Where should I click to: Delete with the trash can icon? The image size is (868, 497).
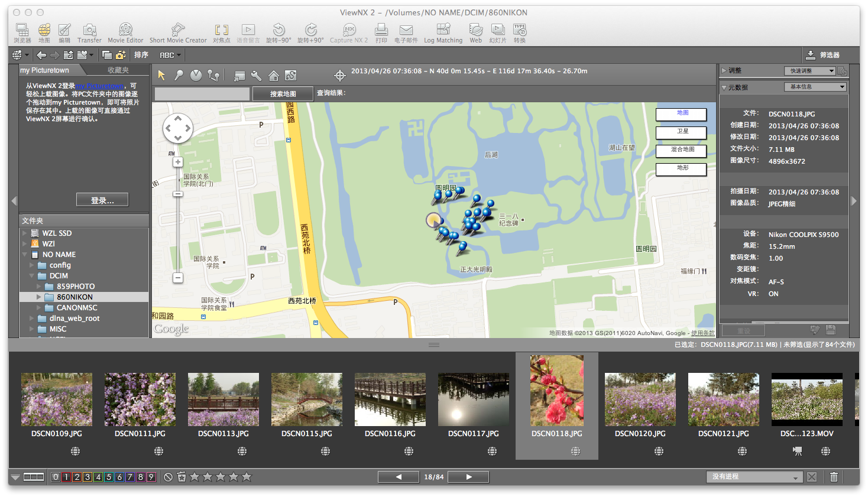coord(834,477)
